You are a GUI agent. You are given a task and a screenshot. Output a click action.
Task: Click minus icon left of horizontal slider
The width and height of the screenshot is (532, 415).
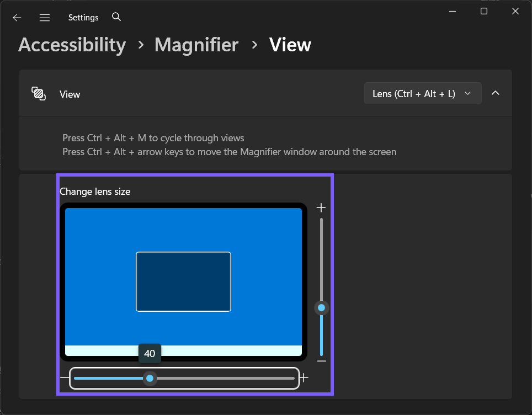point(65,377)
